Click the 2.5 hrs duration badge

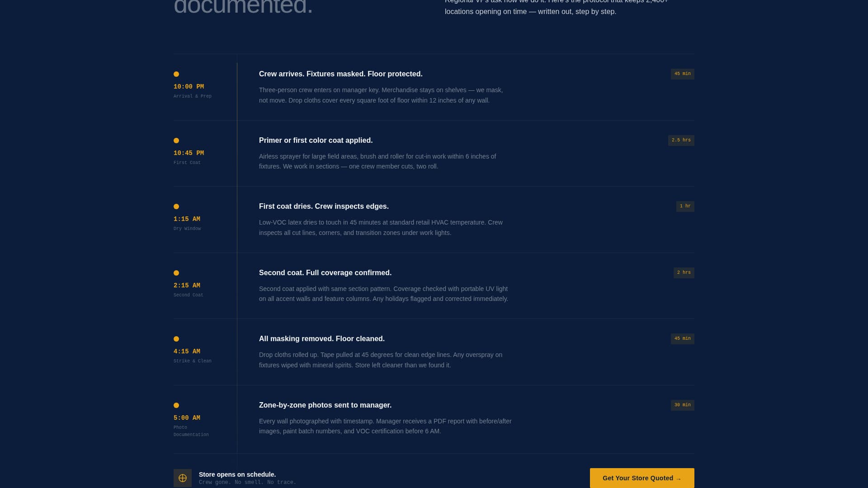681,140
